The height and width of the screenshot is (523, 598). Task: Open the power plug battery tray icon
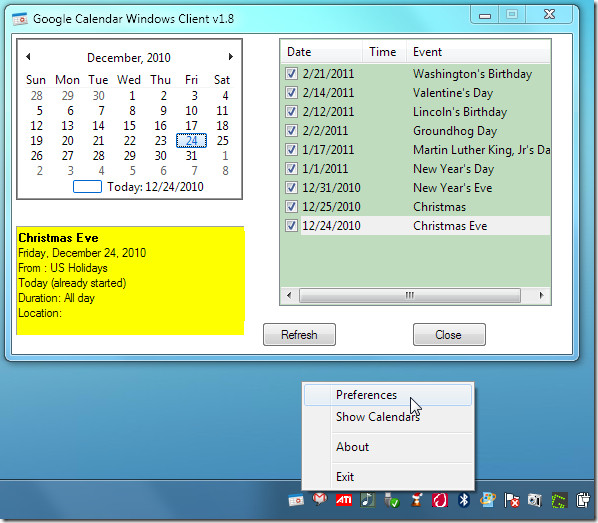583,500
